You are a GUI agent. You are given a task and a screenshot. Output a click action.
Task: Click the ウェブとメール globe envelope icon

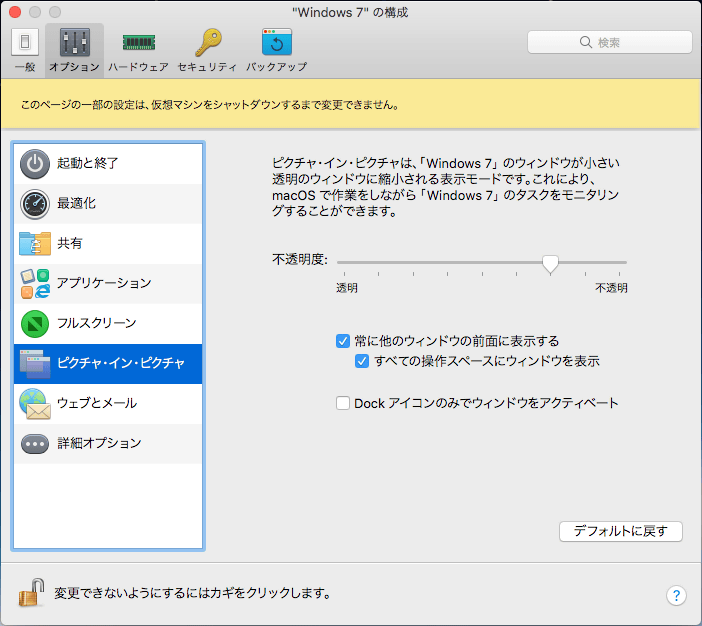coord(35,403)
